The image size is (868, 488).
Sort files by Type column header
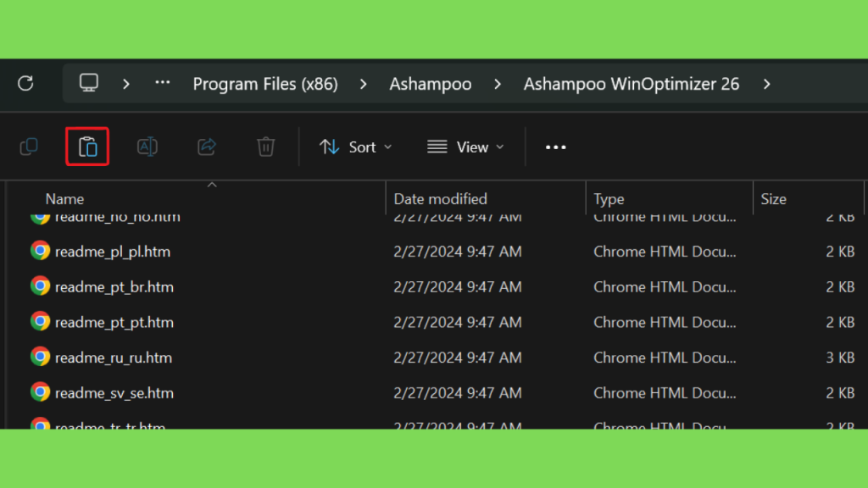tap(609, 199)
